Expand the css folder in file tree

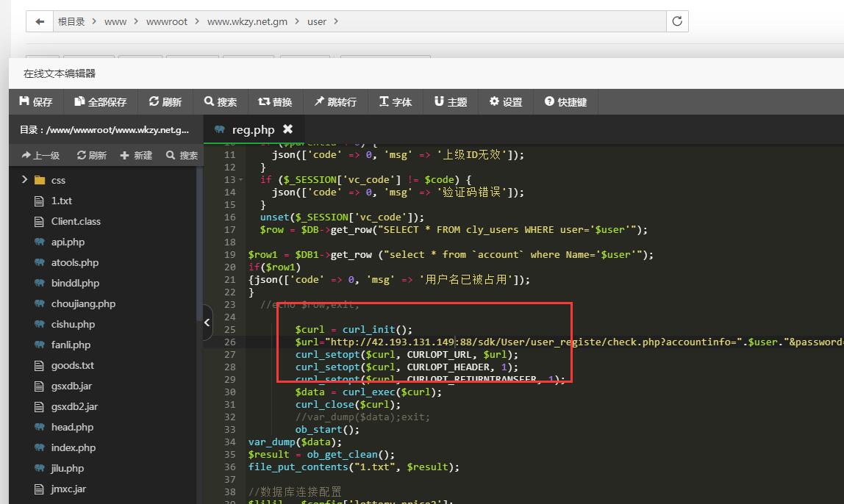(x=24, y=180)
